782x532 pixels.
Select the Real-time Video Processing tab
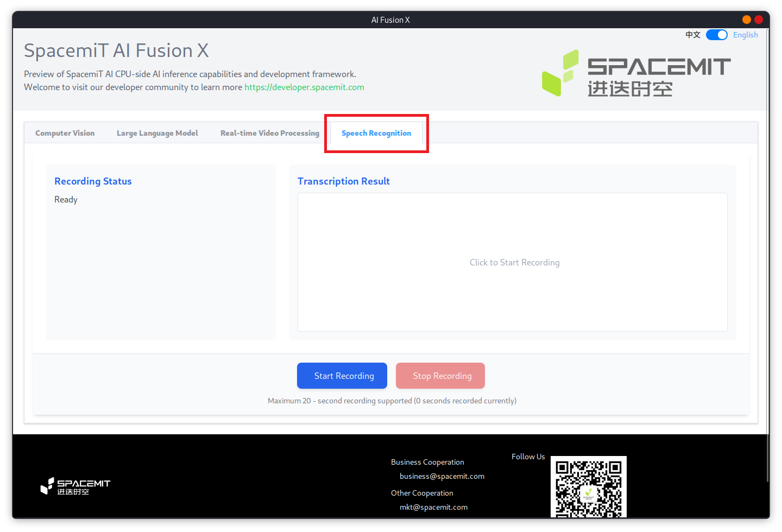[270, 133]
